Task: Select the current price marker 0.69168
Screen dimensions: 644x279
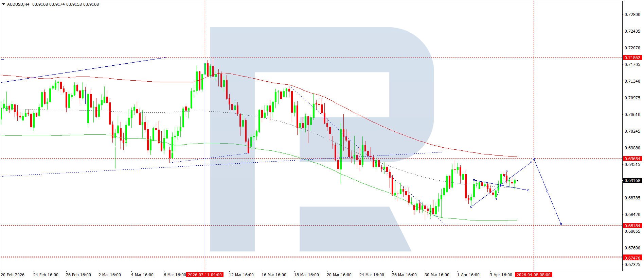Action: pos(632,181)
